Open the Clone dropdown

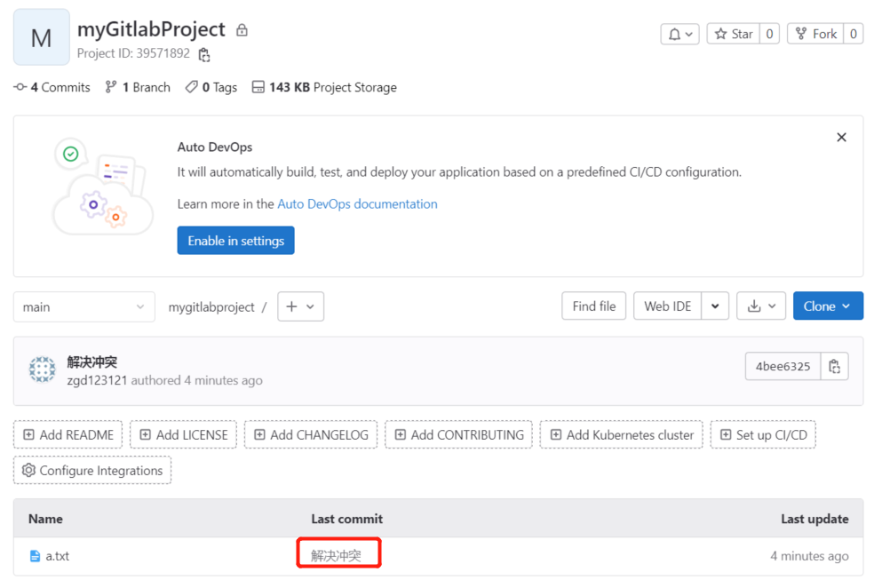coord(828,306)
